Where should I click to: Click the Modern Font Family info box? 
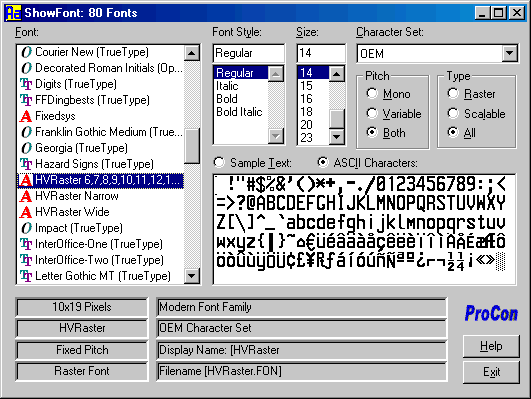(302, 307)
